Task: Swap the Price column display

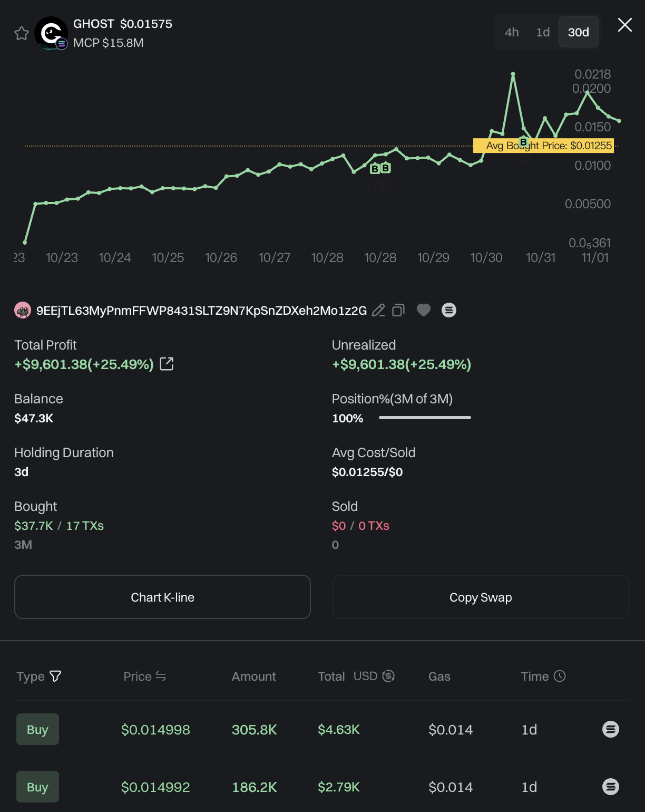Action: (x=161, y=676)
